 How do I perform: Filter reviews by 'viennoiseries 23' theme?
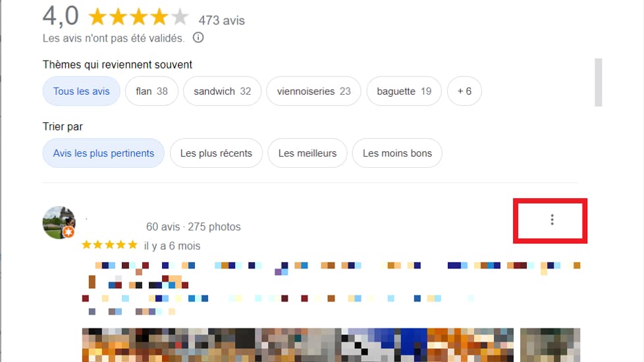coord(314,91)
